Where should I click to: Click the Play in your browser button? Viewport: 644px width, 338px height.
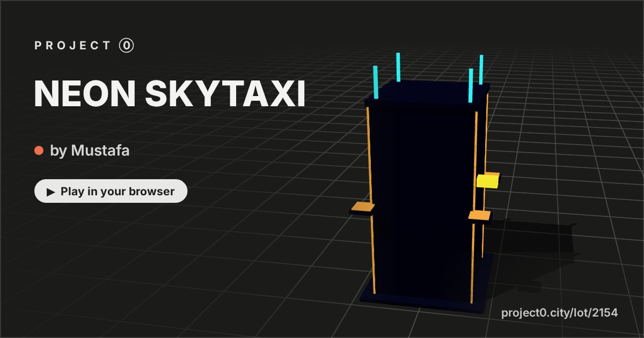tap(111, 192)
